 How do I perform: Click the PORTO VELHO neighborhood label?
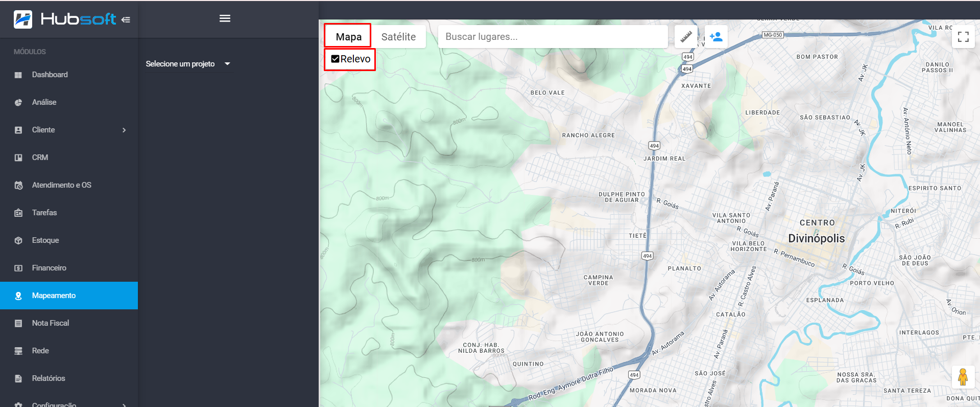[872, 283]
